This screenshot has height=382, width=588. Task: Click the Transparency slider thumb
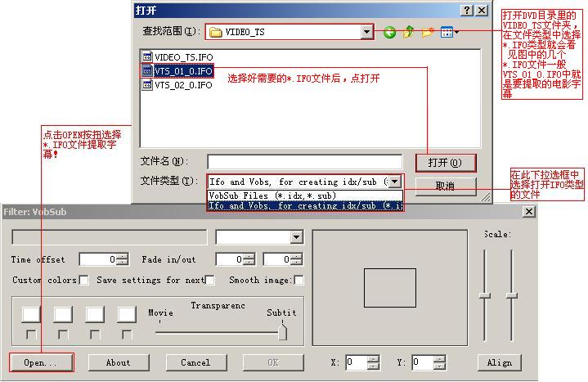pos(282,331)
